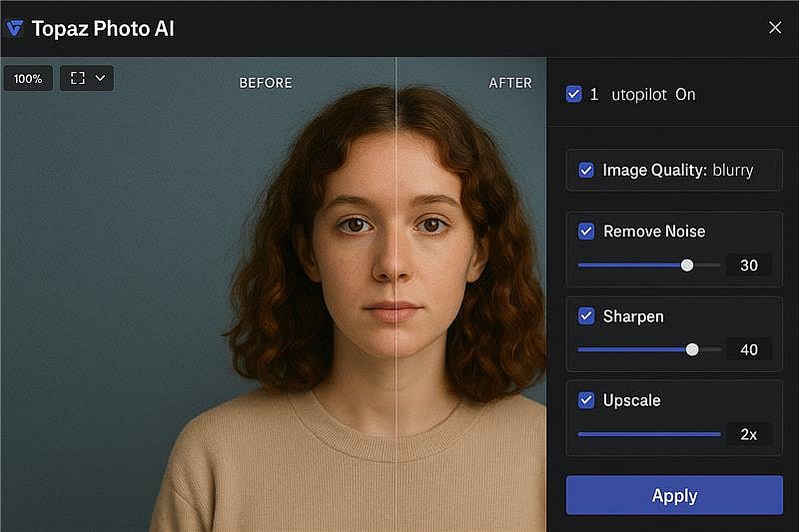Click the Remove Noise slider handle
This screenshot has height=532, width=799.
687,265
